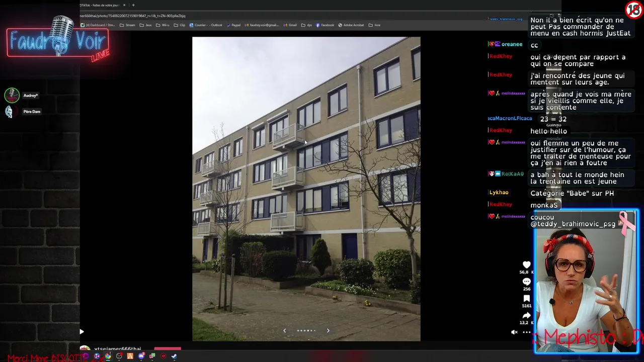The width and height of the screenshot is (644, 362).
Task: Open Discord from the taskbar
Action: [141, 356]
